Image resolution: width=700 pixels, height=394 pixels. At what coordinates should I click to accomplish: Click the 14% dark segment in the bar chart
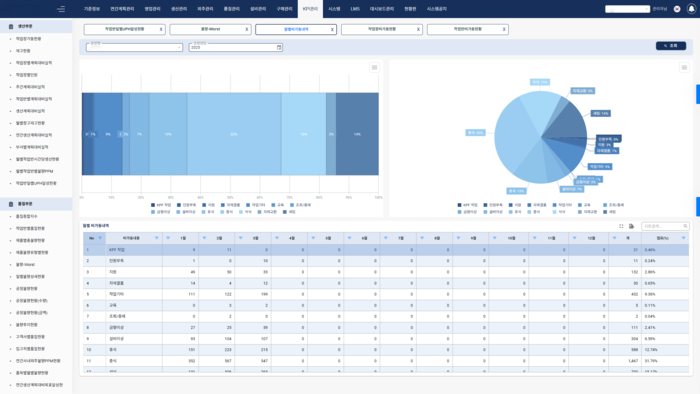[357, 134]
